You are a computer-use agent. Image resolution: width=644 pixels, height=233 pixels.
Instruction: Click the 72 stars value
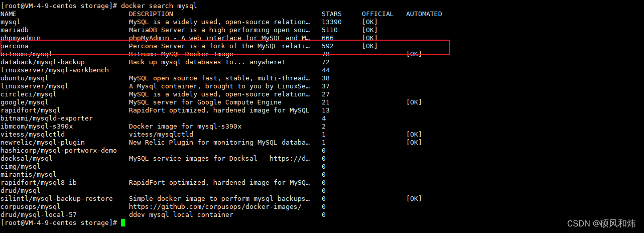click(326, 62)
